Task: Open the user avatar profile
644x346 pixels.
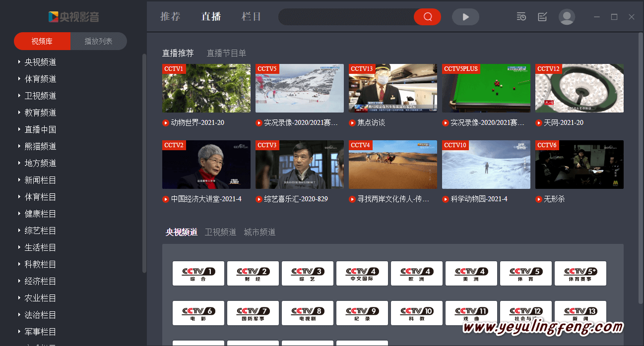Action: 567,17
